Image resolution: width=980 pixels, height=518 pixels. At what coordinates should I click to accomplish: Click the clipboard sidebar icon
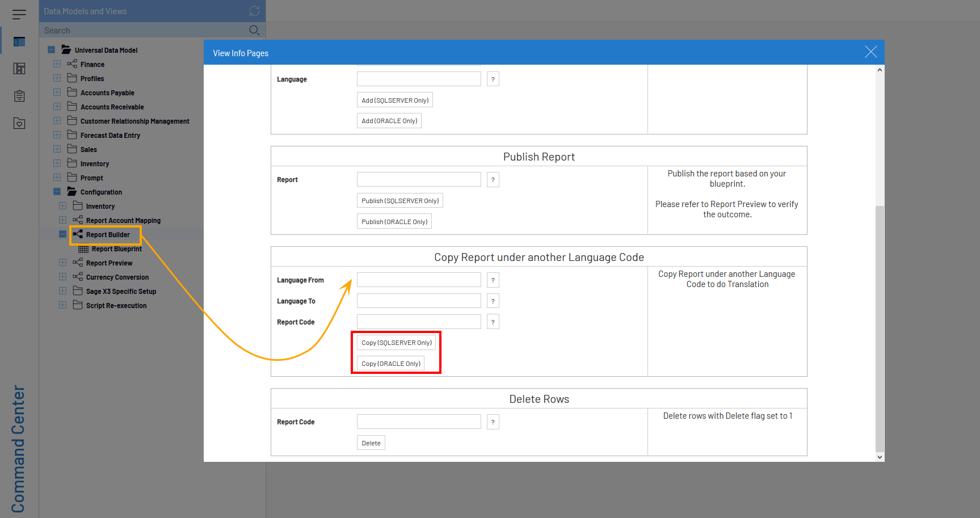click(x=19, y=96)
